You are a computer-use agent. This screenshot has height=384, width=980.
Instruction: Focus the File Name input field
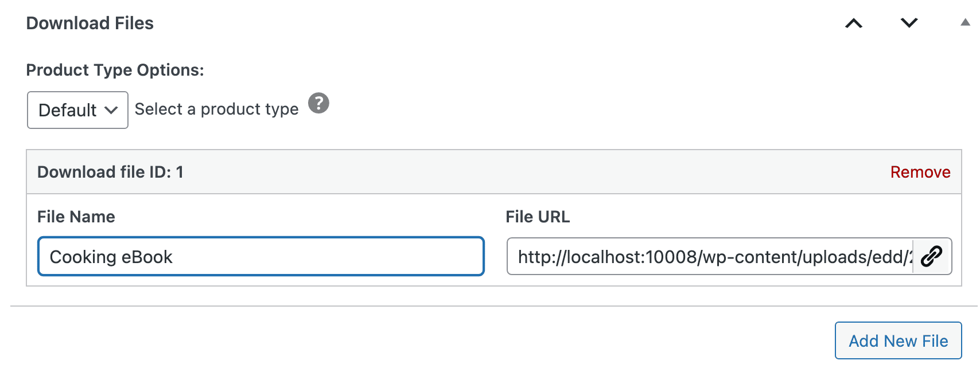(x=261, y=257)
